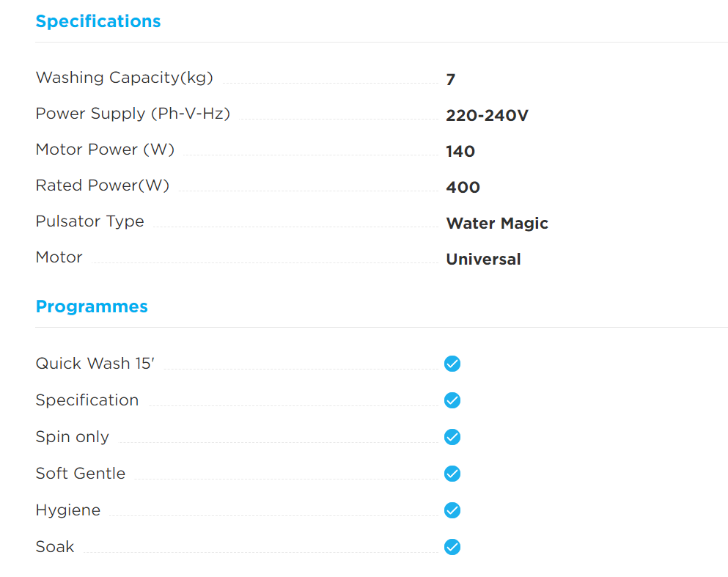Click the Quick Wash 15' checkmark icon
Image resolution: width=728 pixels, height=577 pixels.
tap(452, 364)
